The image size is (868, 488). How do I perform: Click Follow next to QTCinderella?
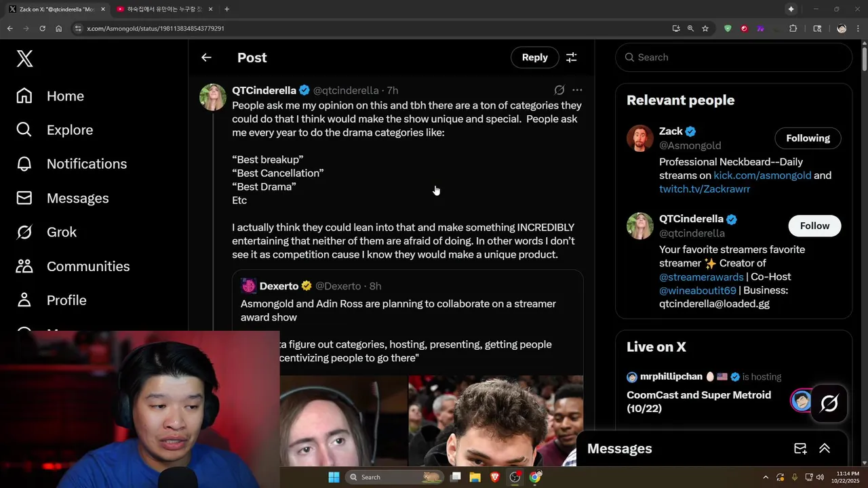[814, 226]
